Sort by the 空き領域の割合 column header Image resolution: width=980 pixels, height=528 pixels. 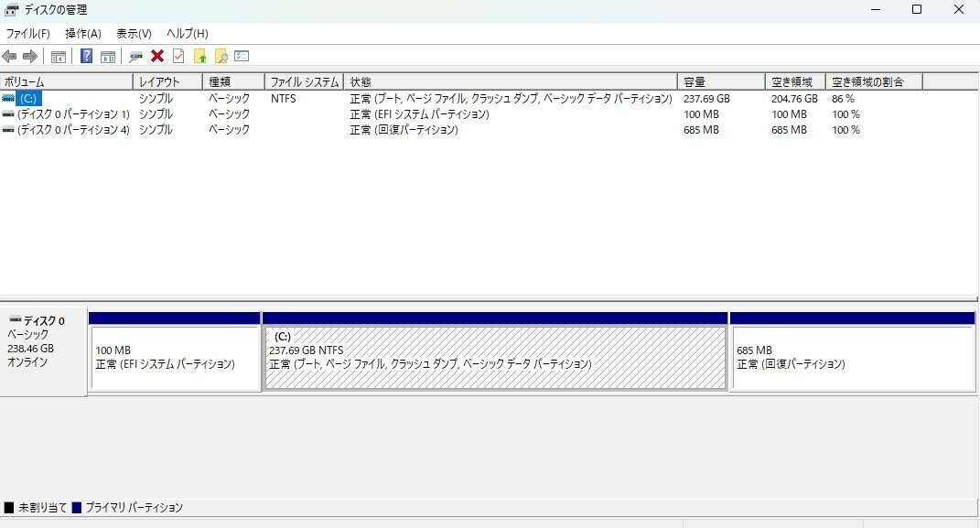(875, 81)
